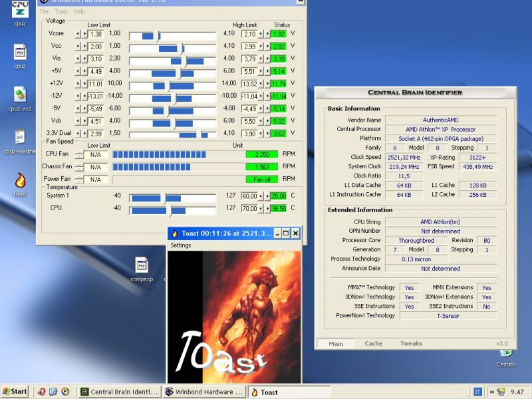Click the IT language indicator in the taskbar
The image size is (532, 399).
click(x=477, y=392)
